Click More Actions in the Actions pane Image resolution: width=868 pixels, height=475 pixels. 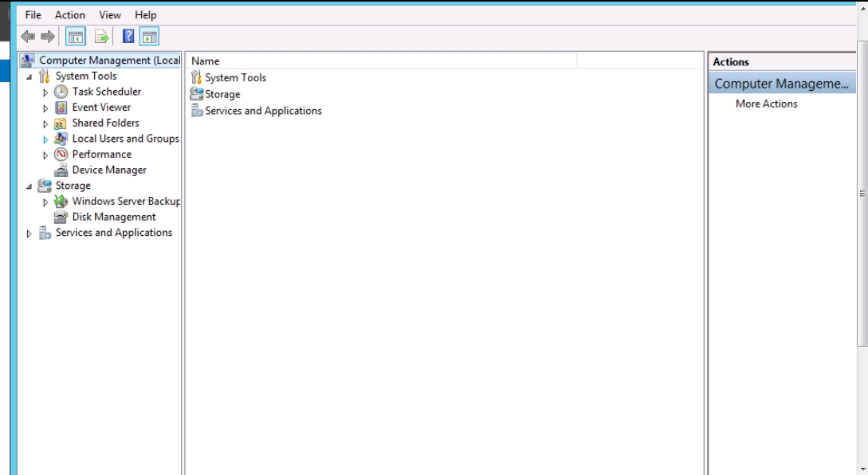click(x=766, y=104)
